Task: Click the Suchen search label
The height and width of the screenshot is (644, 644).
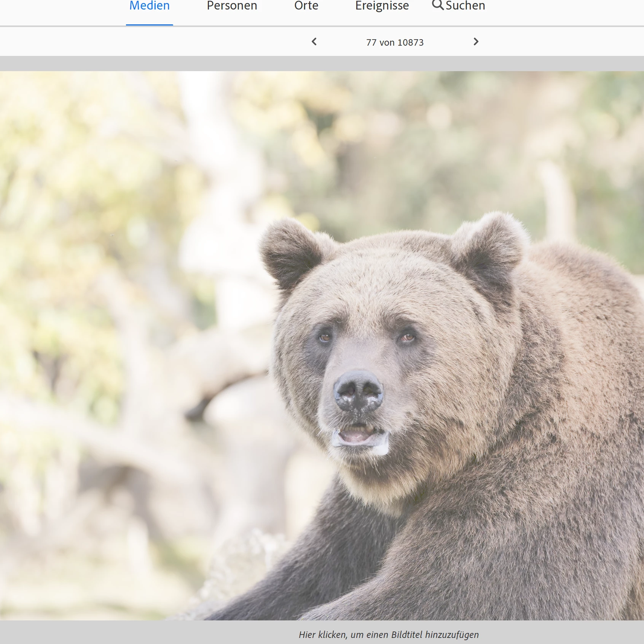Action: pyautogui.click(x=465, y=6)
